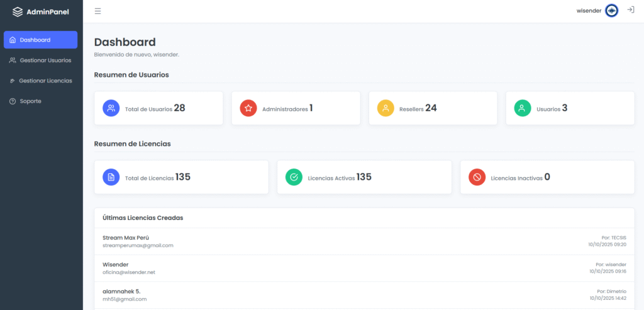This screenshot has height=310, width=644.
Task: Click the green checkmark Licencias Activas icon
Action: [294, 177]
